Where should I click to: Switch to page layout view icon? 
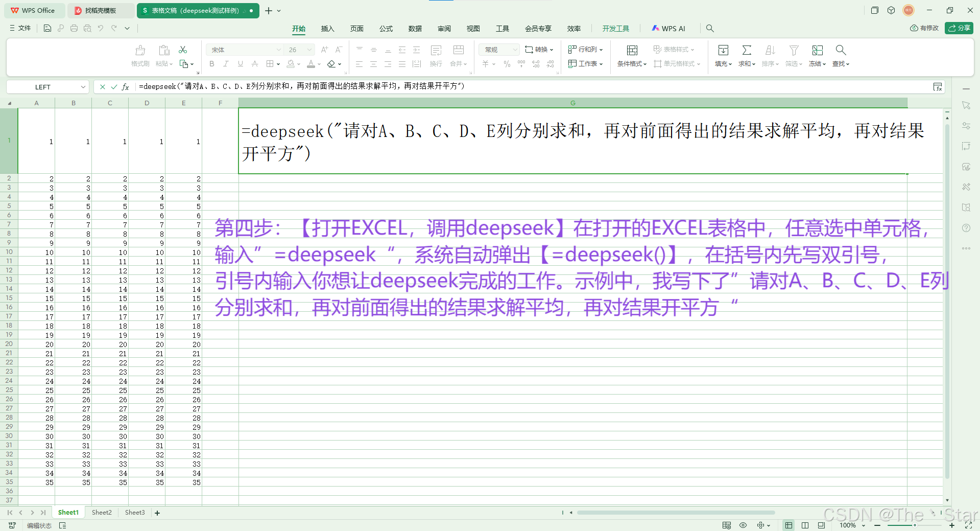coord(805,525)
